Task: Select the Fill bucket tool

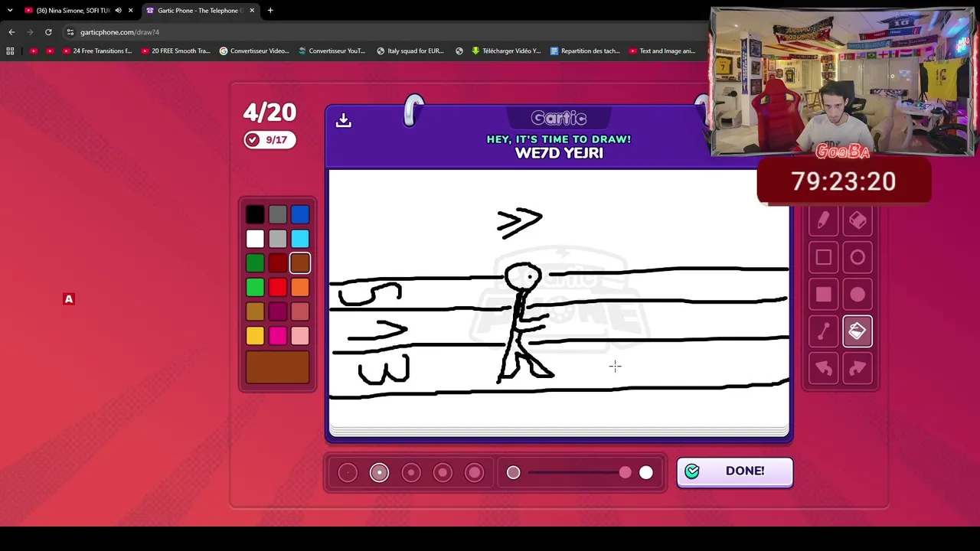Action: tap(857, 331)
